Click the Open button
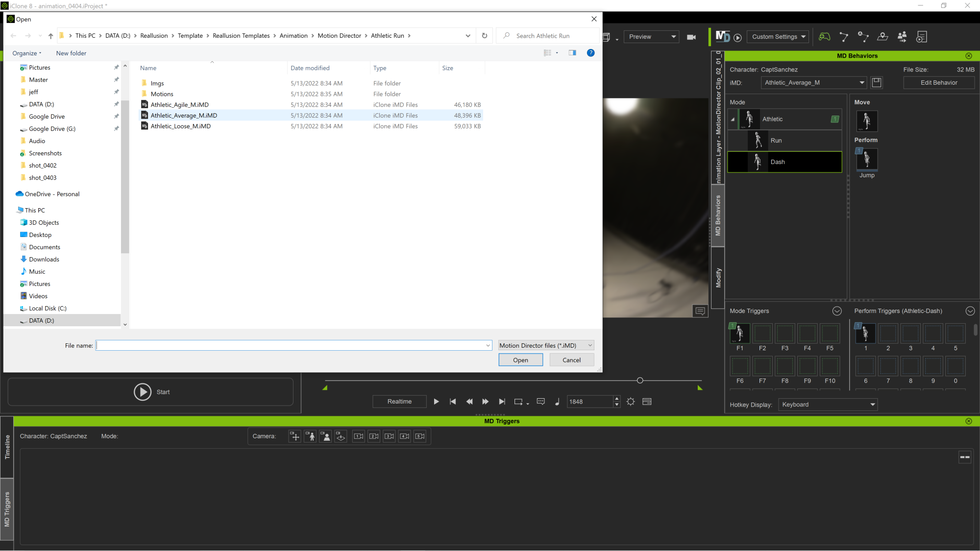This screenshot has width=980, height=551. pyautogui.click(x=520, y=360)
